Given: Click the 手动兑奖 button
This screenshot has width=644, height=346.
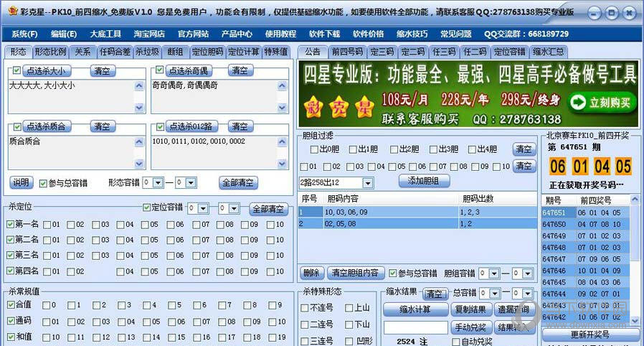Looking at the screenshot, I should coord(470,327).
